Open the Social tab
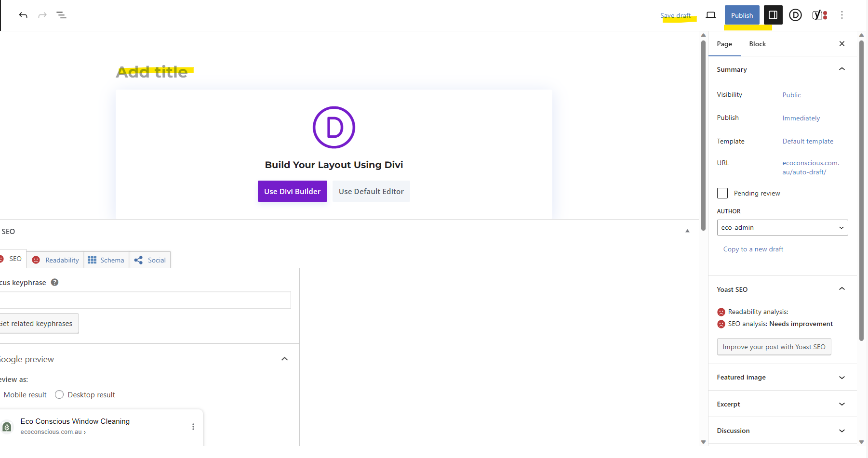Screen dimensions: 868x458 (150, 260)
